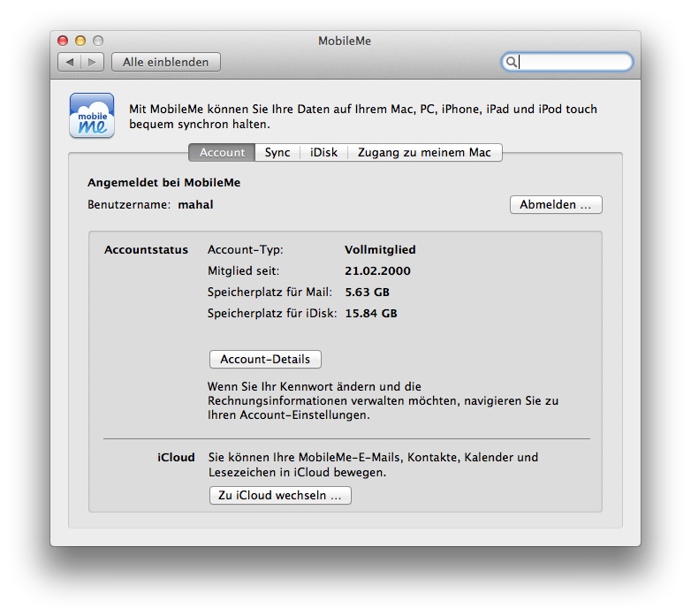Click the MobileMe cloud logo icon
691x616 pixels.
pos(92,116)
